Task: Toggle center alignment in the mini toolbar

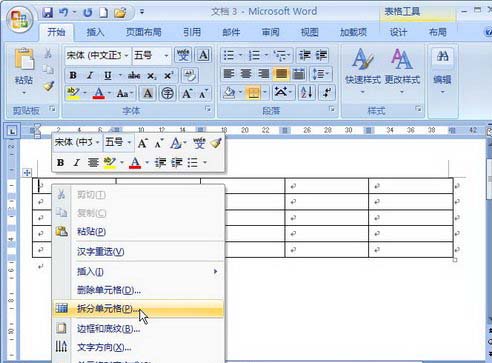Action: pos(93,163)
